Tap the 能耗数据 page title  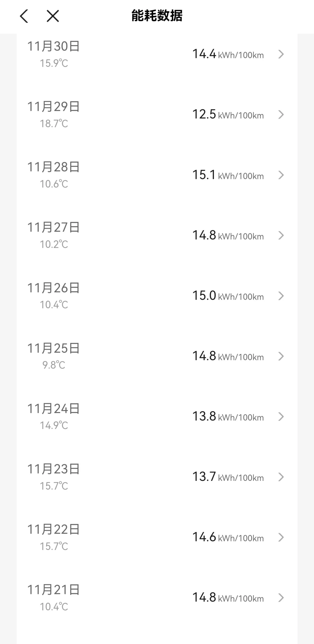(157, 16)
